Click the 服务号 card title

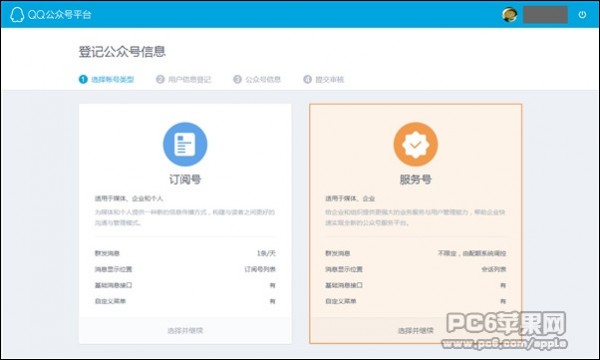[416, 179]
